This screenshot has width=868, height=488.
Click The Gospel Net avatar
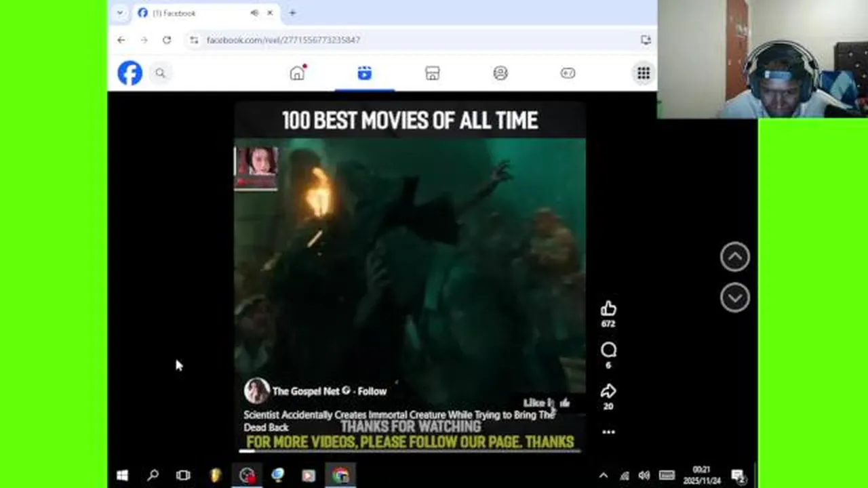coord(257,391)
